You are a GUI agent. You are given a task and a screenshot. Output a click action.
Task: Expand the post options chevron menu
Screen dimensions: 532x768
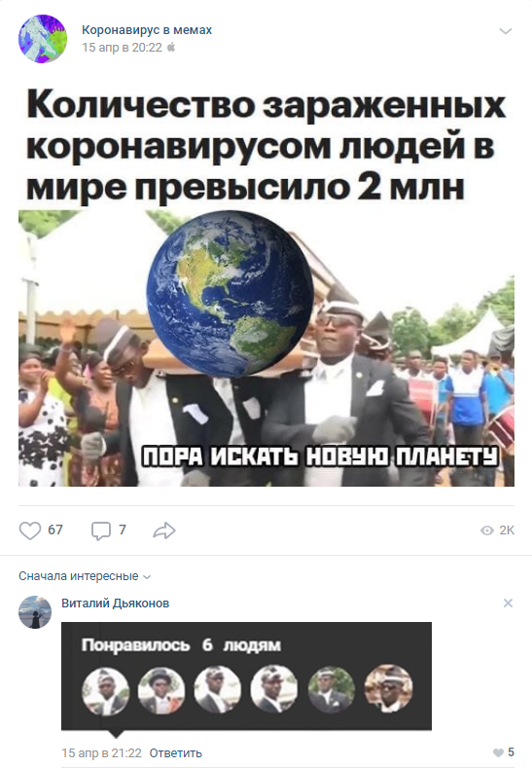[x=505, y=31]
